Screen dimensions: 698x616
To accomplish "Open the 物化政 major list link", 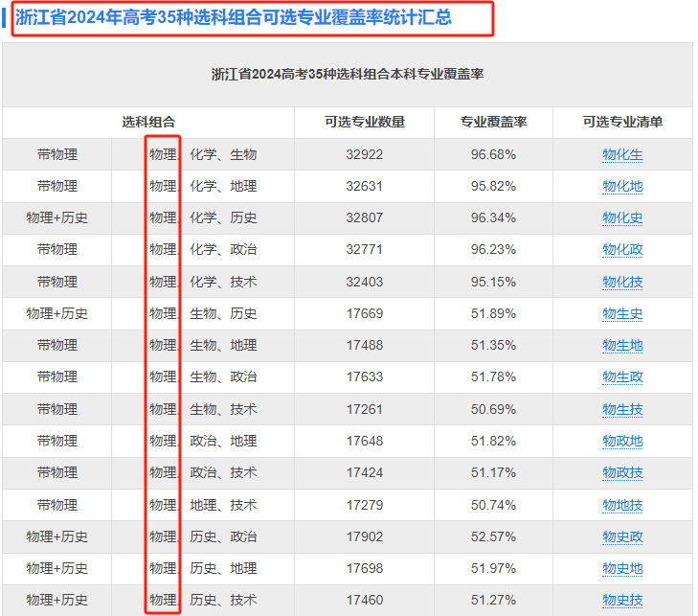I will tap(622, 249).
